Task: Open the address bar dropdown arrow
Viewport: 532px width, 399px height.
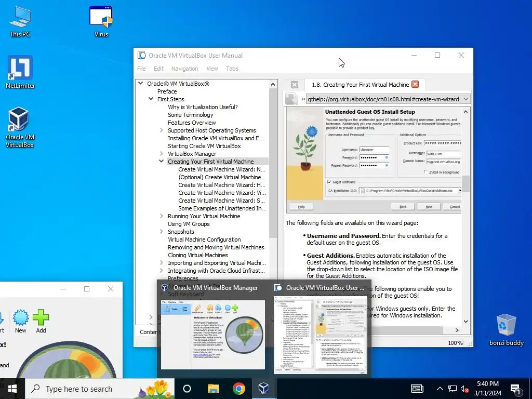Action: (x=466, y=99)
